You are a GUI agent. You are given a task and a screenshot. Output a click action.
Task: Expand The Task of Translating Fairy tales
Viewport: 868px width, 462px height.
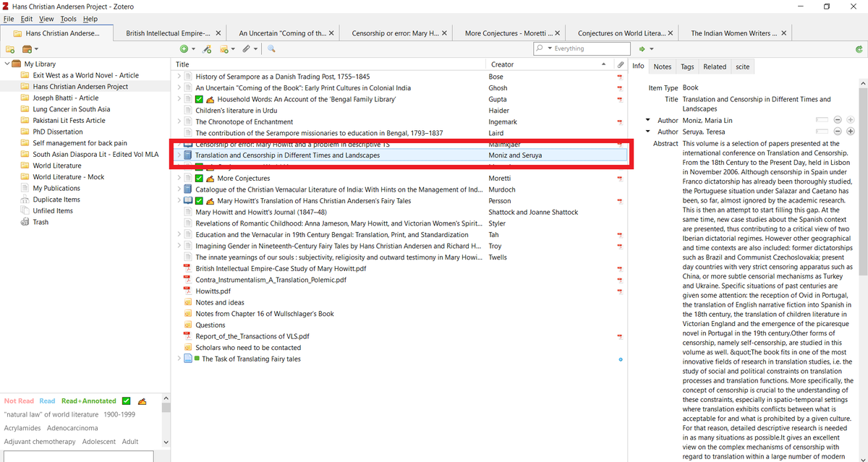pyautogui.click(x=179, y=359)
